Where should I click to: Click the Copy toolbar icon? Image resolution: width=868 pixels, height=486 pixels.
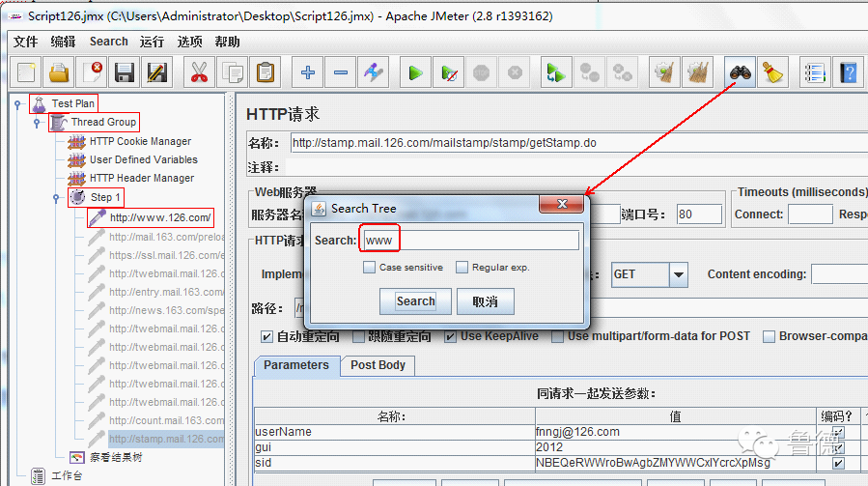(x=233, y=72)
